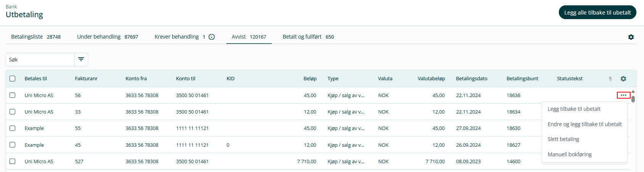Go to Betalt og fullført tab
Viewport: 644px width, 172px height.
pos(308,37)
